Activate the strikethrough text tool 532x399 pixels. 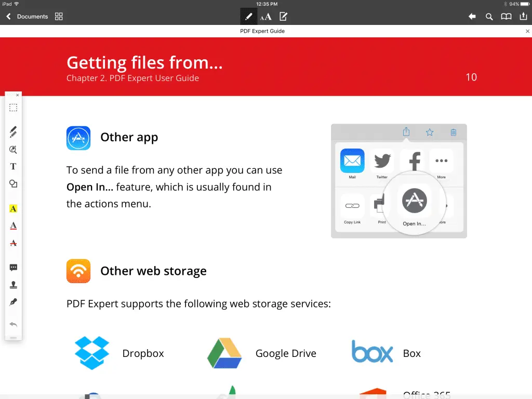[14, 243]
